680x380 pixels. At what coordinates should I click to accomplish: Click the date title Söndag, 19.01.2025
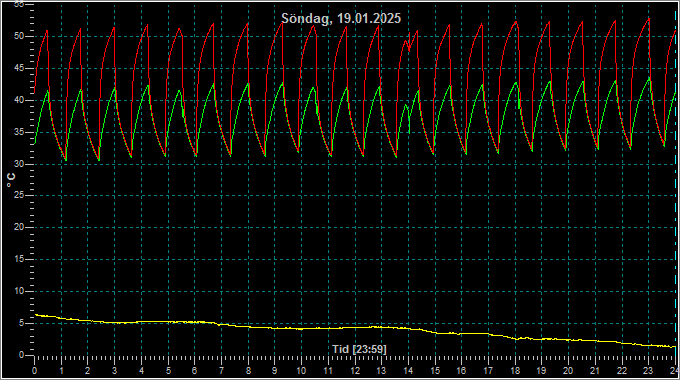click(341, 19)
